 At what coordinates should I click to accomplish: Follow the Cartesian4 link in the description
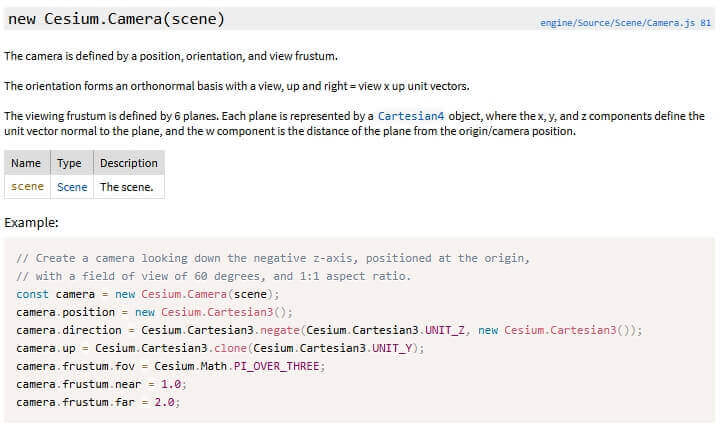click(x=411, y=116)
